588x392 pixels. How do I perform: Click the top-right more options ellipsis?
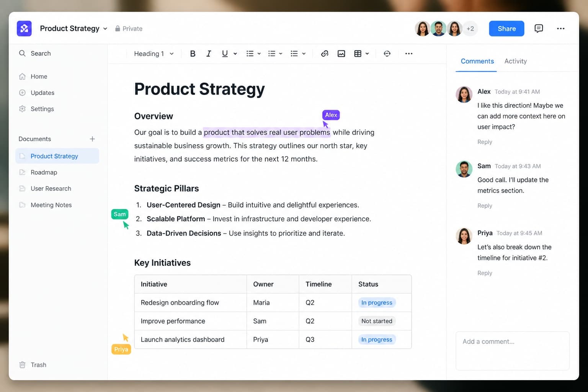[x=561, y=29]
